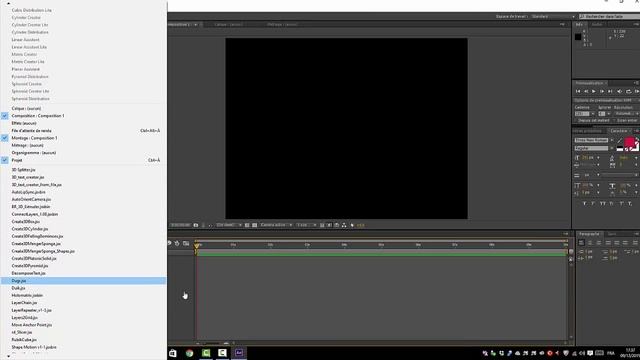Click the green work area bar
Viewport: 640px width, 360px height.
[x=382, y=254]
